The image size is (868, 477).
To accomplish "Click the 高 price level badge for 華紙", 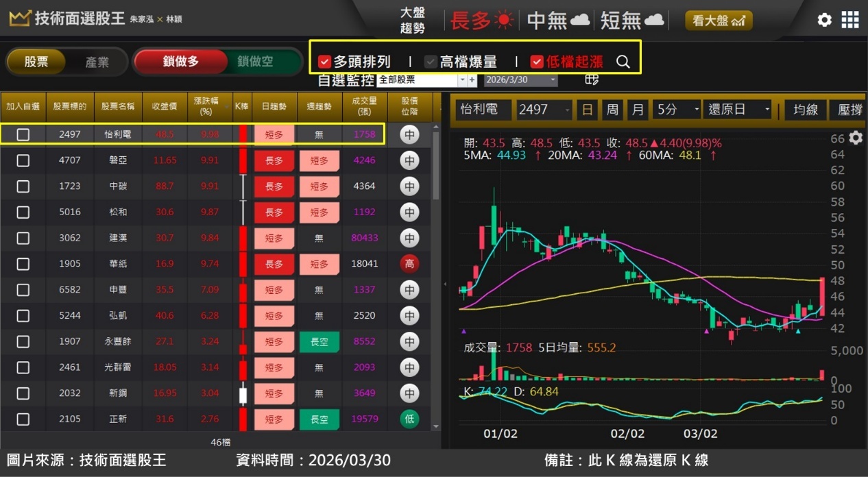I will click(409, 264).
